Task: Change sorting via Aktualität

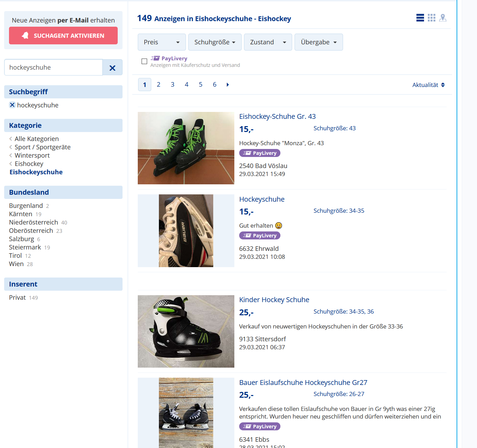Action: pos(428,85)
